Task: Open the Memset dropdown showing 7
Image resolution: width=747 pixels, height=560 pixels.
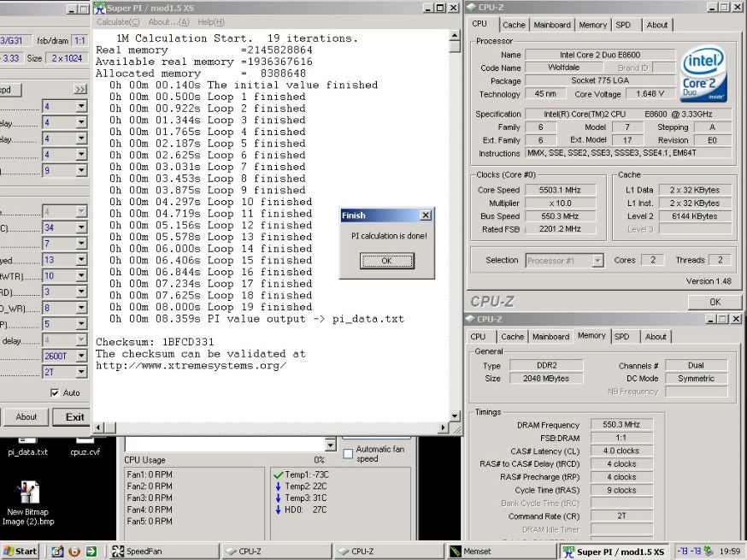Action: 81,244
